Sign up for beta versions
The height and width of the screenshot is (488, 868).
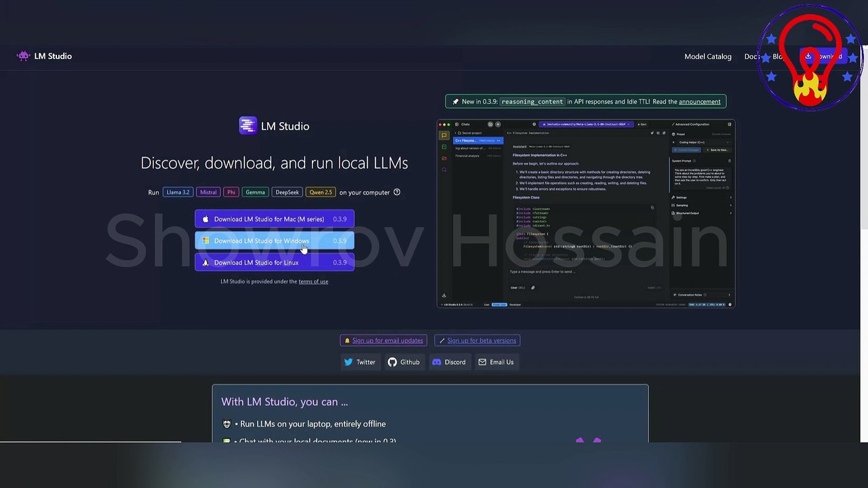[x=477, y=341]
